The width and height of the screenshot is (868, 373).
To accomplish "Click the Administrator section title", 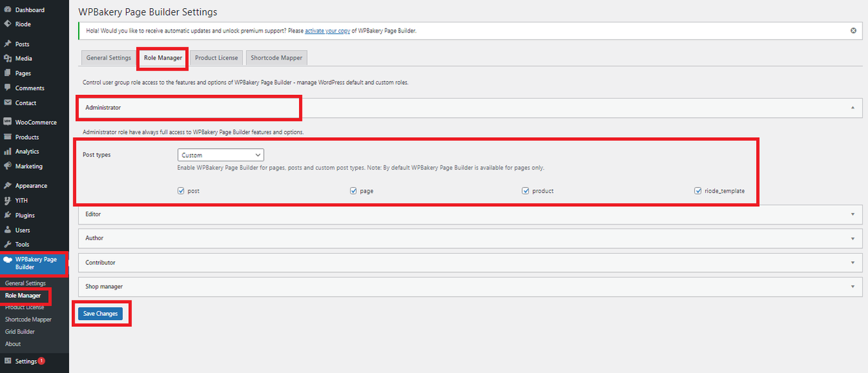I will tap(103, 108).
